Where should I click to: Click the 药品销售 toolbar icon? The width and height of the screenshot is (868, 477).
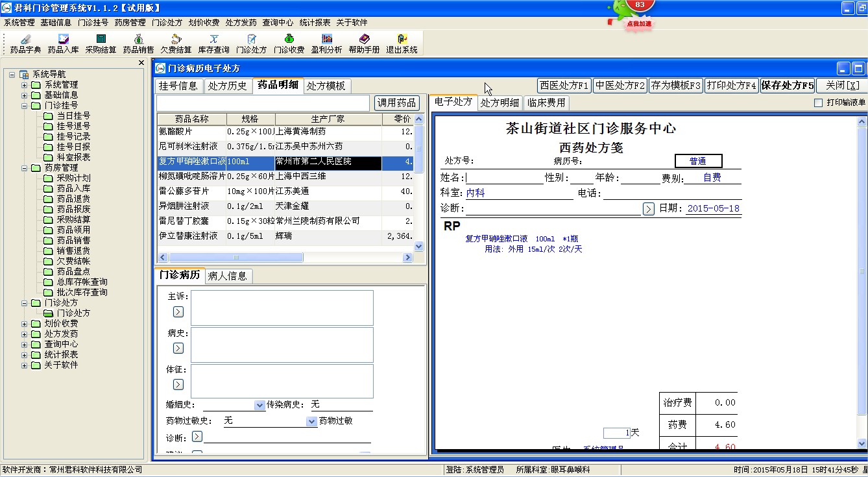point(138,44)
